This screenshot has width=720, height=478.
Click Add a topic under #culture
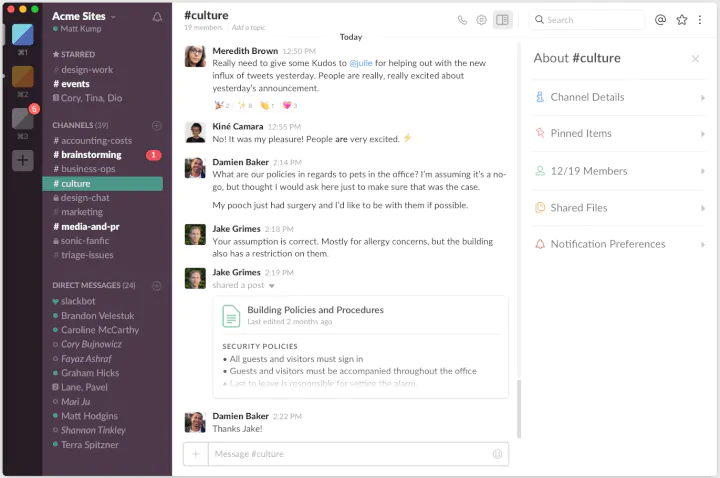click(248, 28)
